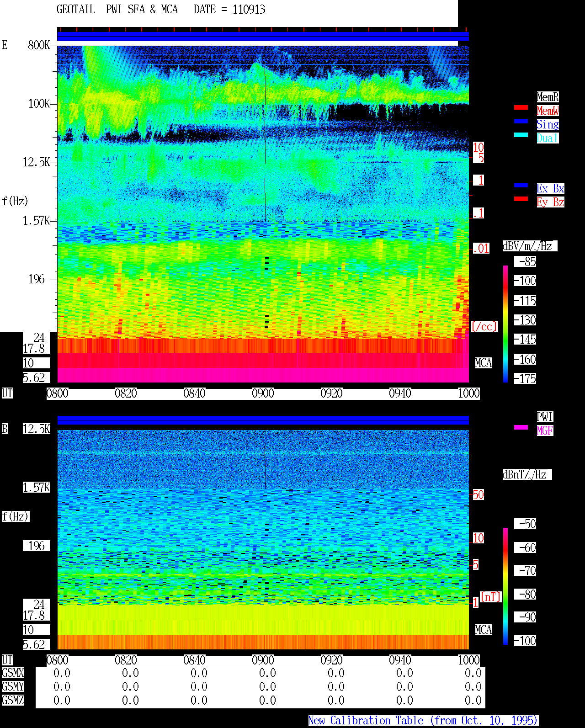Click the cyan Dual legend swatch
585x728 pixels.
coord(521,135)
